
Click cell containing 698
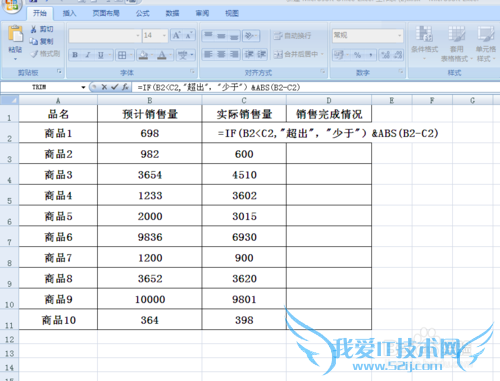(150, 133)
